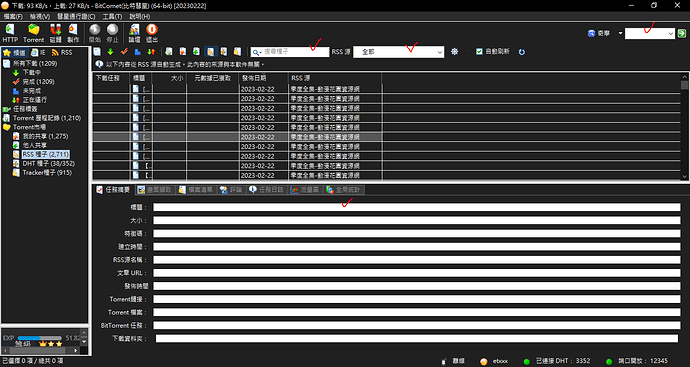The width and height of the screenshot is (690, 367).
Task: Open the RSS 源 全部 dropdown
Action: [399, 52]
